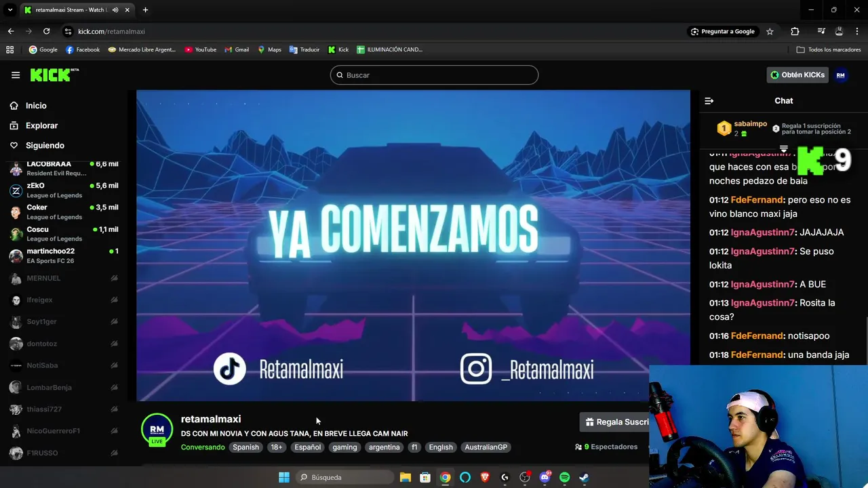Open LACOBRAAA channel in followed list
868x488 pixels.
pos(64,168)
